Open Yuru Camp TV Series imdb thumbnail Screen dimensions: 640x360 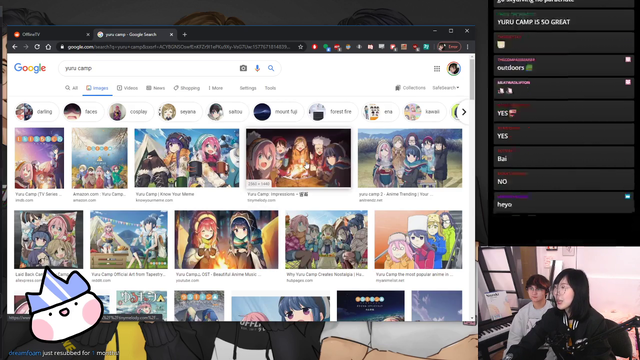tap(39, 158)
